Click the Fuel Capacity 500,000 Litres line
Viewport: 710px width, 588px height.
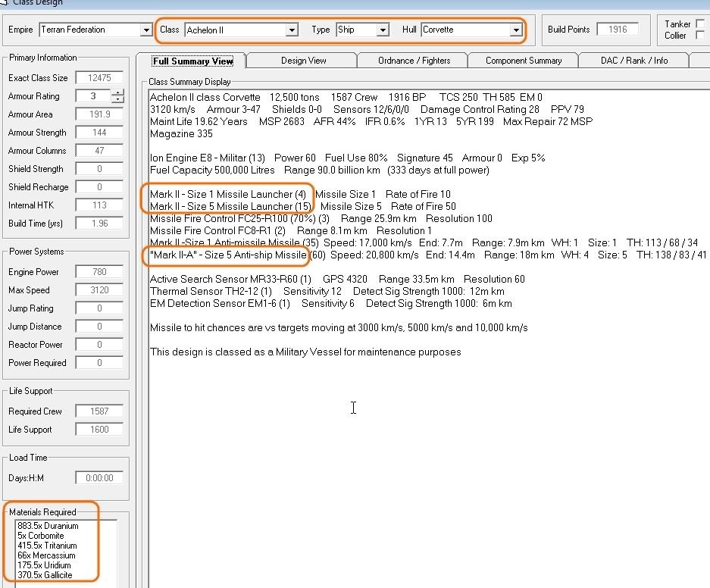319,170
